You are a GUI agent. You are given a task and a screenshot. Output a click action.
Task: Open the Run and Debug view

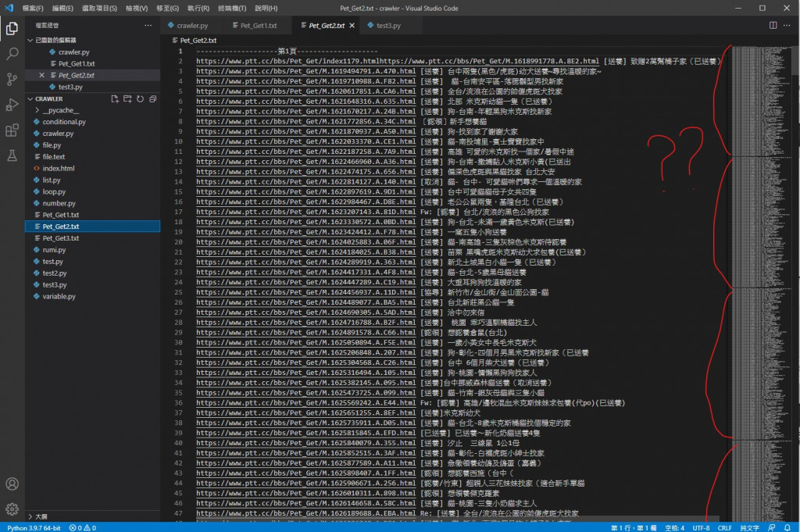coord(12,105)
